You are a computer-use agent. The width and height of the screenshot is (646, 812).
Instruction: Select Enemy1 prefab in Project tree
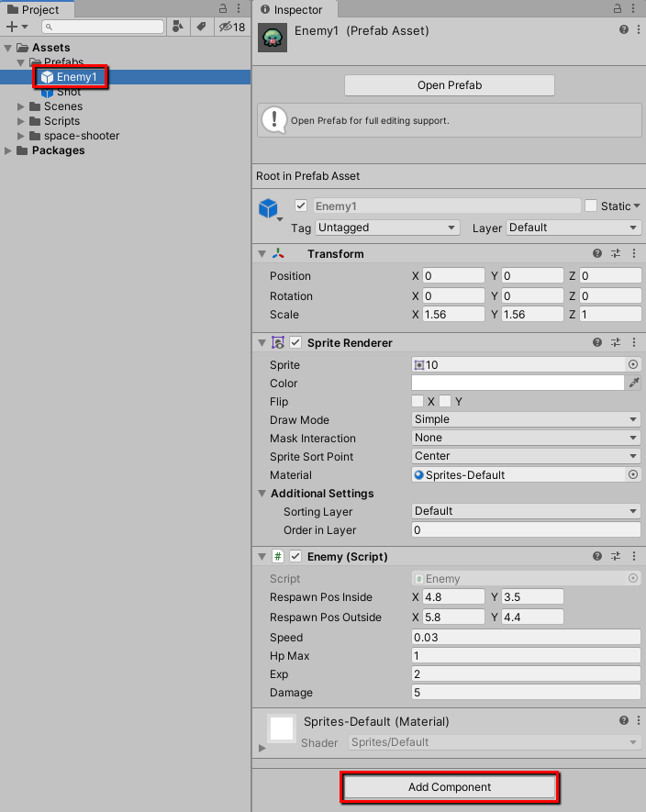pos(125,77)
